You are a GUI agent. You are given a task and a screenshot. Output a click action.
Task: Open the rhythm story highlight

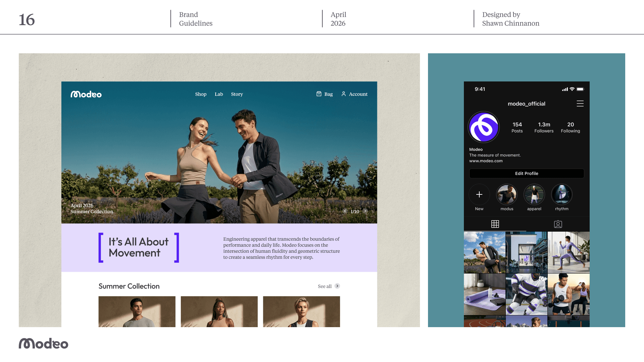(x=561, y=194)
